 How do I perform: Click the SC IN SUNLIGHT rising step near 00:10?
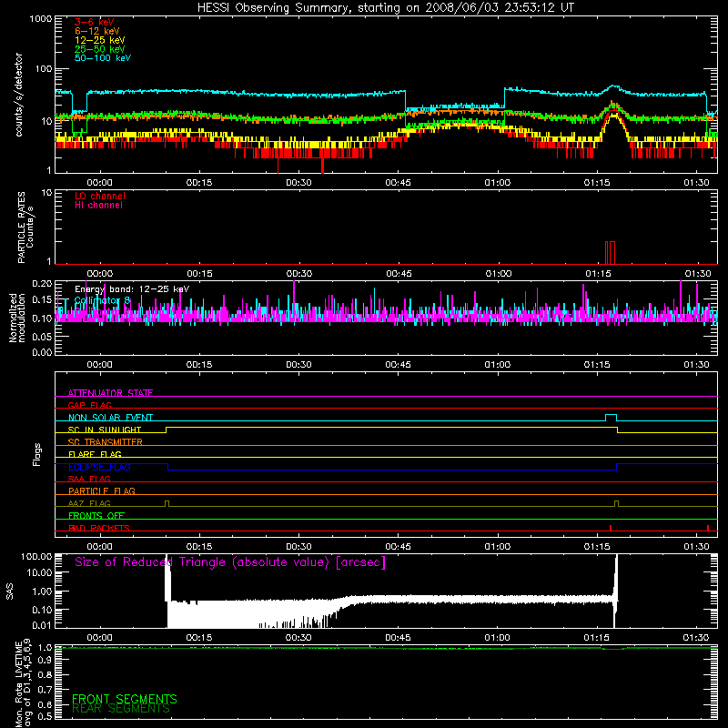167,430
